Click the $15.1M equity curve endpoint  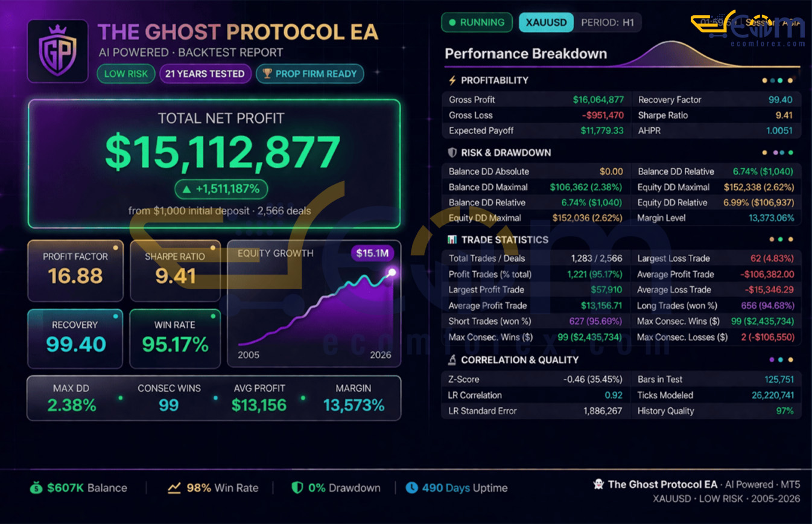pos(392,272)
